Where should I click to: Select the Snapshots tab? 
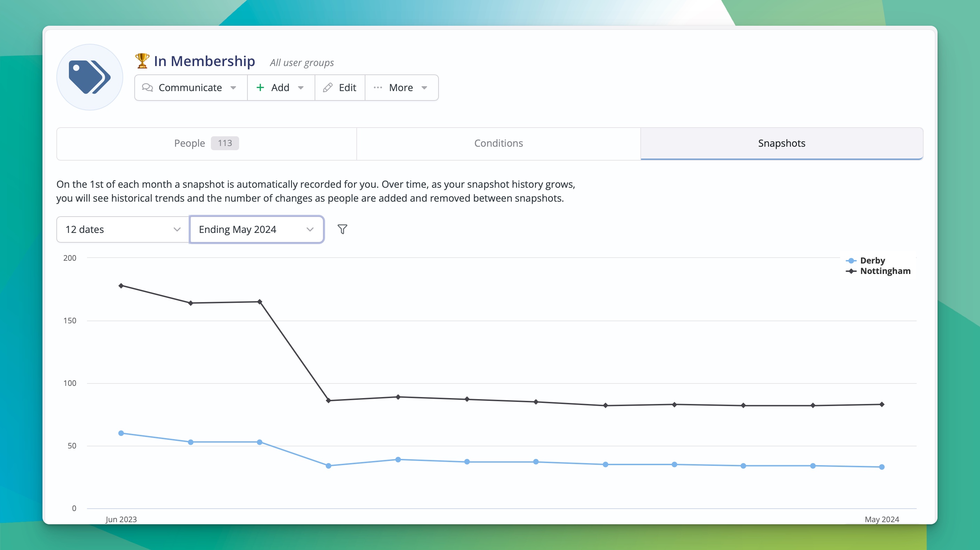click(781, 143)
